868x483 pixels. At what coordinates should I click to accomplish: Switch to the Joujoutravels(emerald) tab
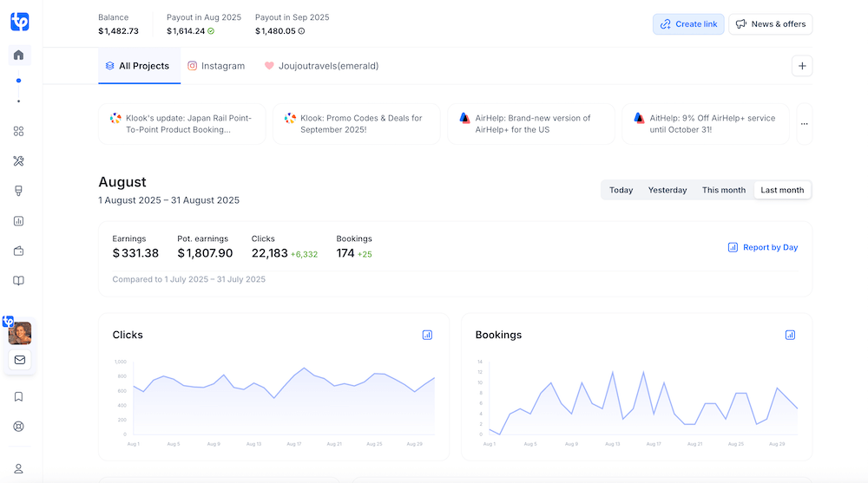click(322, 66)
